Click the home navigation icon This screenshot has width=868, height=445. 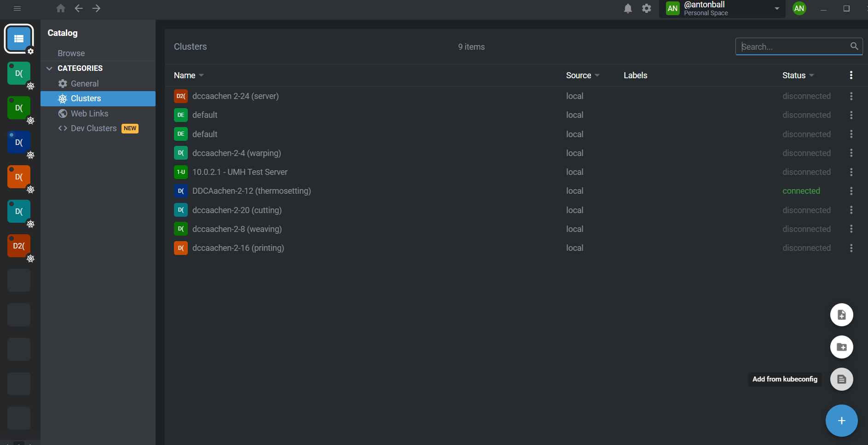tap(61, 8)
